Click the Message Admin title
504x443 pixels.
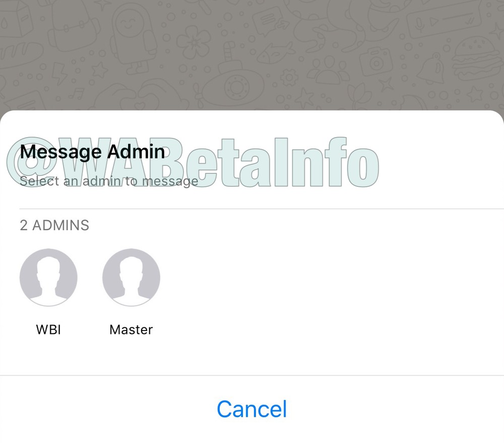tap(92, 151)
